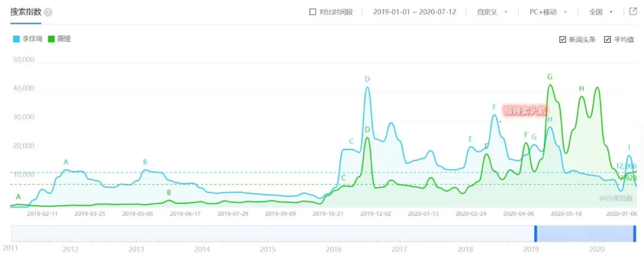
Task: Click the help icon beside 搜索指数
Action: coord(48,12)
